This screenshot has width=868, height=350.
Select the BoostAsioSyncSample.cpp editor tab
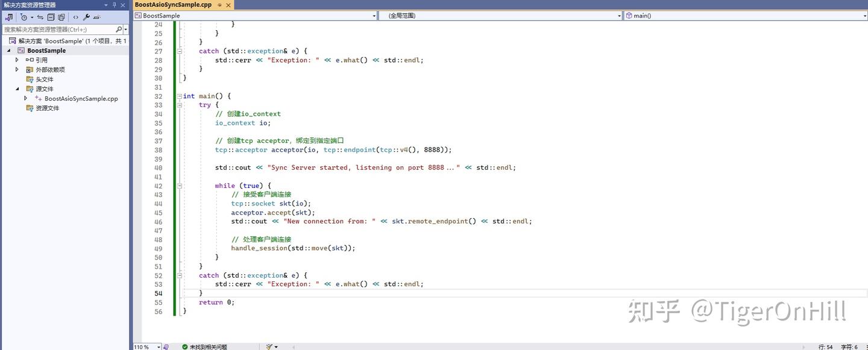tap(174, 4)
